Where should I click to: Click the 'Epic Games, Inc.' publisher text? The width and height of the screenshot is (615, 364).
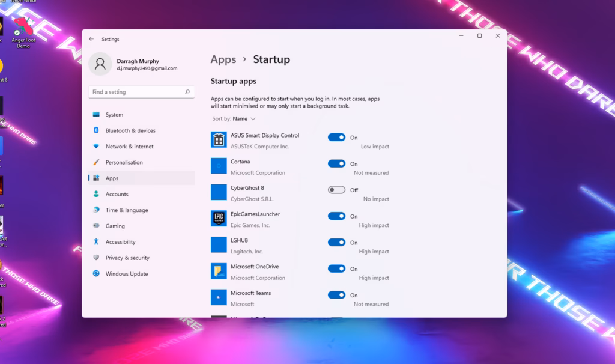tap(250, 225)
